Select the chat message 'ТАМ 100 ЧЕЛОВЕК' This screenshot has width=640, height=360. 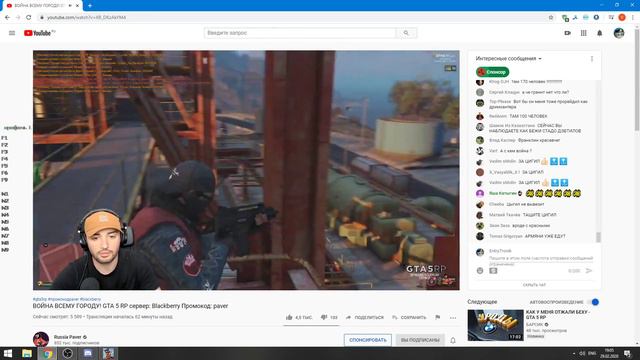pyautogui.click(x=529, y=116)
